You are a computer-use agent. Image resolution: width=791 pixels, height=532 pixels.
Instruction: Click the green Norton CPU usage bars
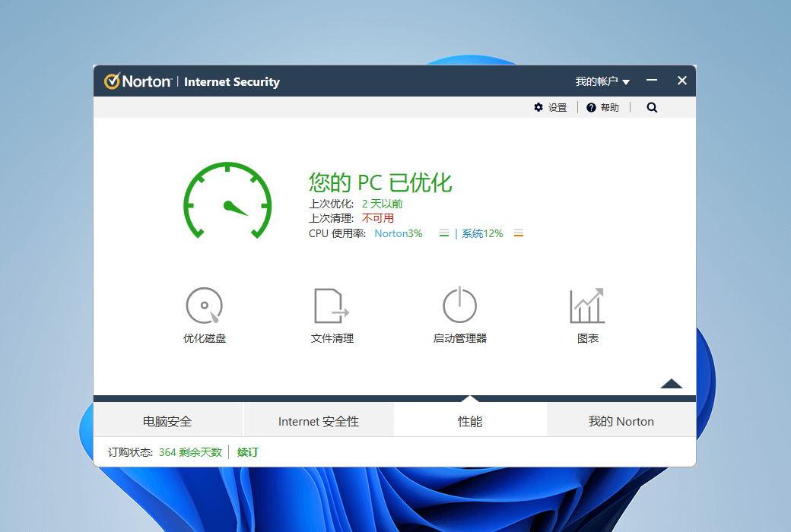444,233
